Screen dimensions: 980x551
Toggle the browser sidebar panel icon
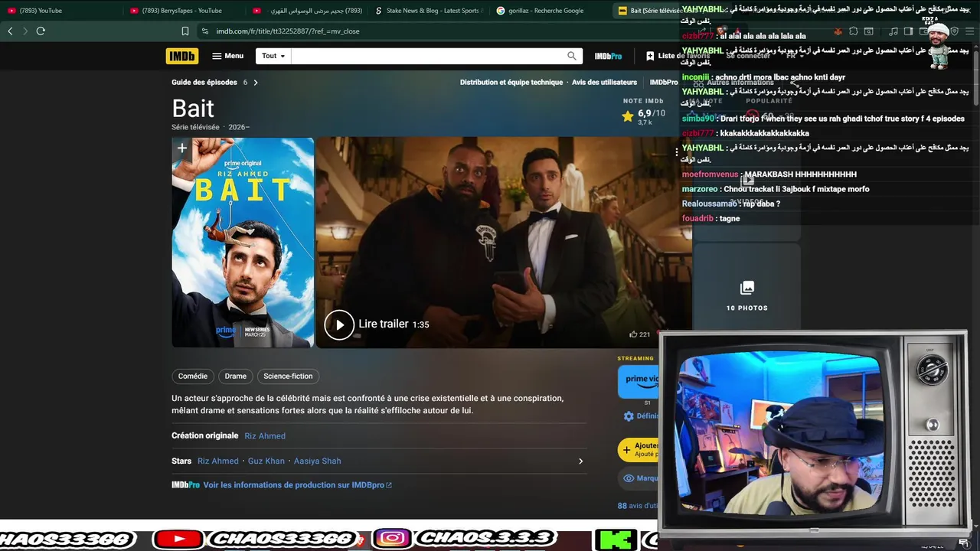coord(908,31)
